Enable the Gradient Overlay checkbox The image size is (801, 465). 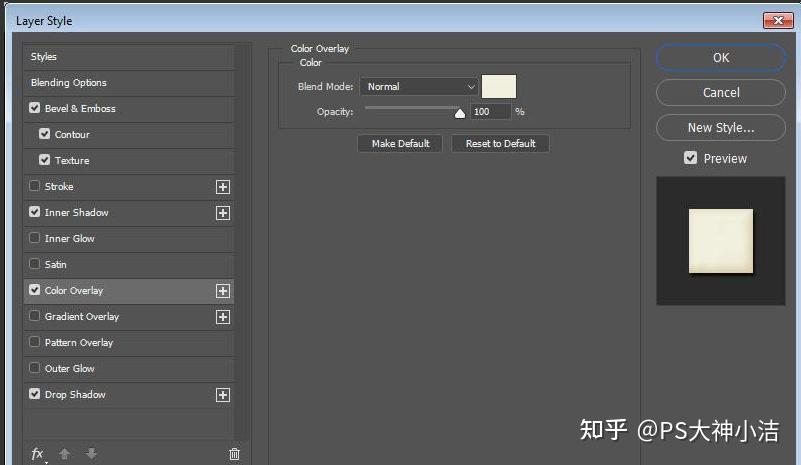pyautogui.click(x=34, y=316)
